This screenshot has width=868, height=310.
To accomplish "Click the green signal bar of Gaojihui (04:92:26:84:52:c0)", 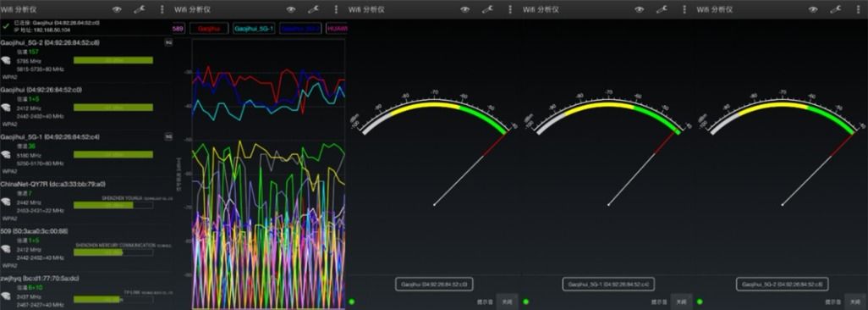I will pos(113,108).
